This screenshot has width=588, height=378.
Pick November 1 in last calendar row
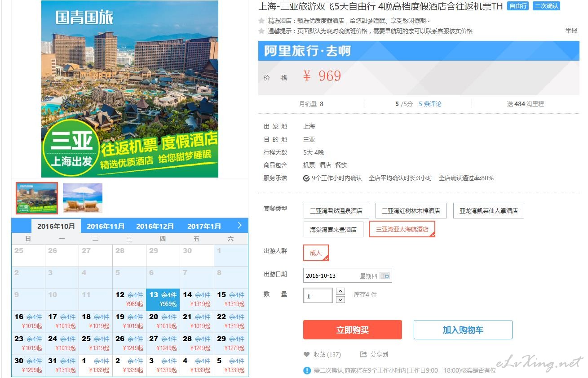tap(96, 366)
